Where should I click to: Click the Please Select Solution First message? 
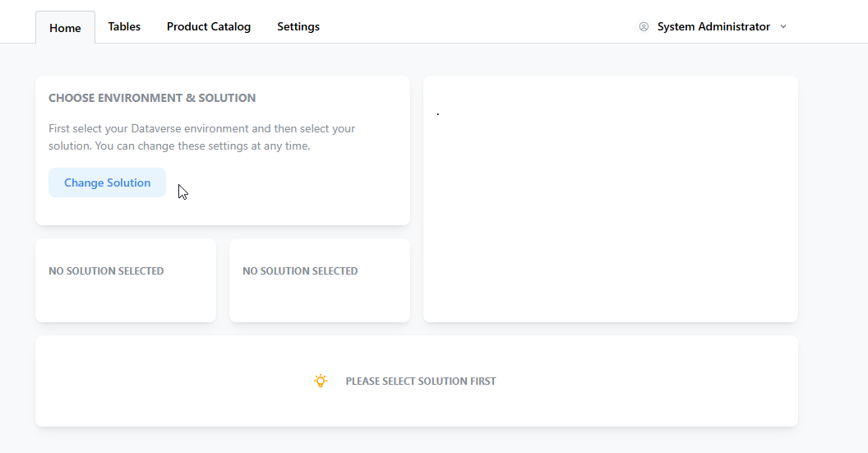click(x=421, y=381)
